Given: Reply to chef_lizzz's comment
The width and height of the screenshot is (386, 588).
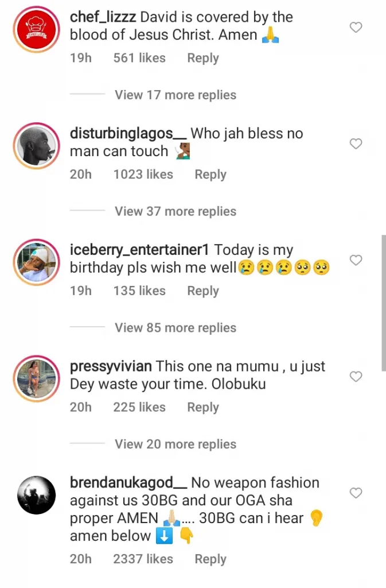Looking at the screenshot, I should (x=203, y=58).
